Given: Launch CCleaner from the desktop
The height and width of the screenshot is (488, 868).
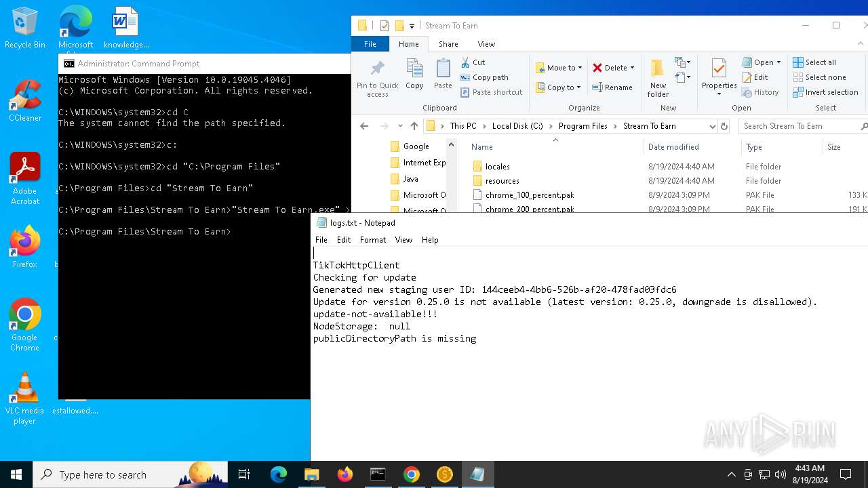Looking at the screenshot, I should (x=25, y=101).
